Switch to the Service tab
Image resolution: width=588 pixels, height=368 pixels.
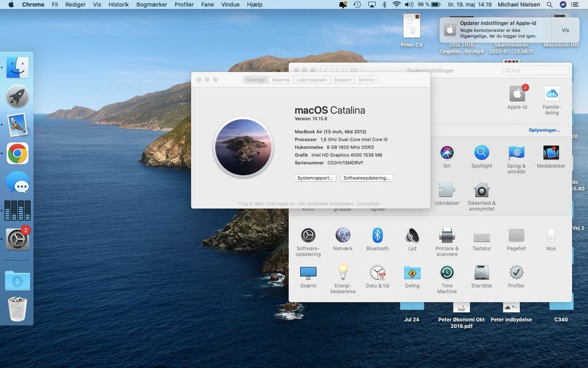click(x=366, y=80)
